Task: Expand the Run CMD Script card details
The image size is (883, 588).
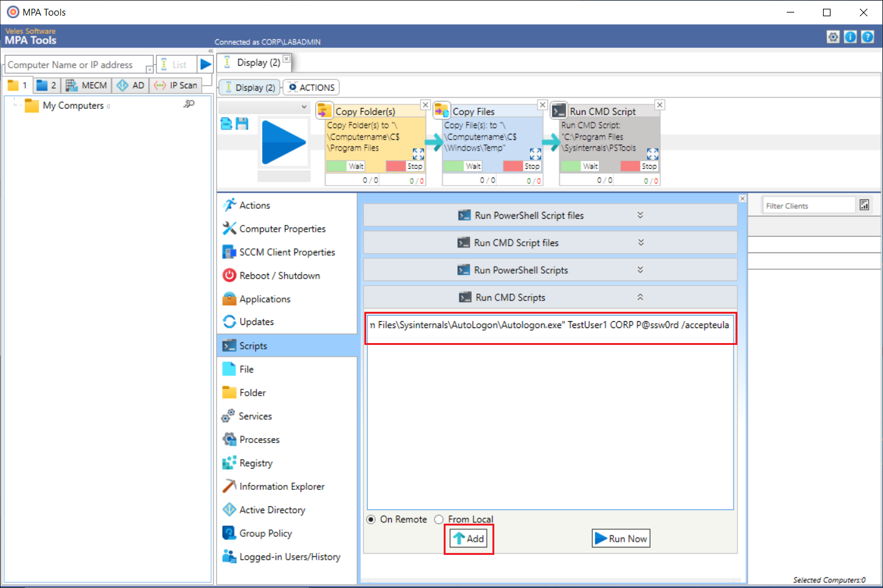Action: coord(652,154)
